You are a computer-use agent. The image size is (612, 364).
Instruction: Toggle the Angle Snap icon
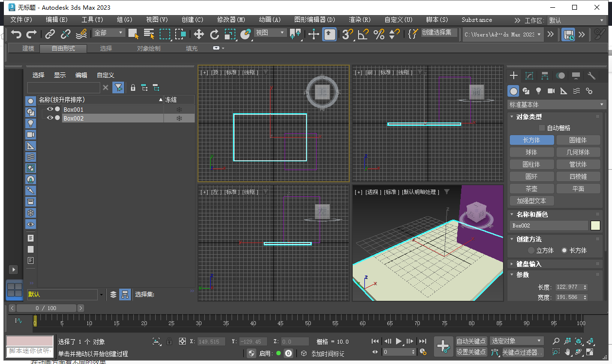tap(363, 34)
